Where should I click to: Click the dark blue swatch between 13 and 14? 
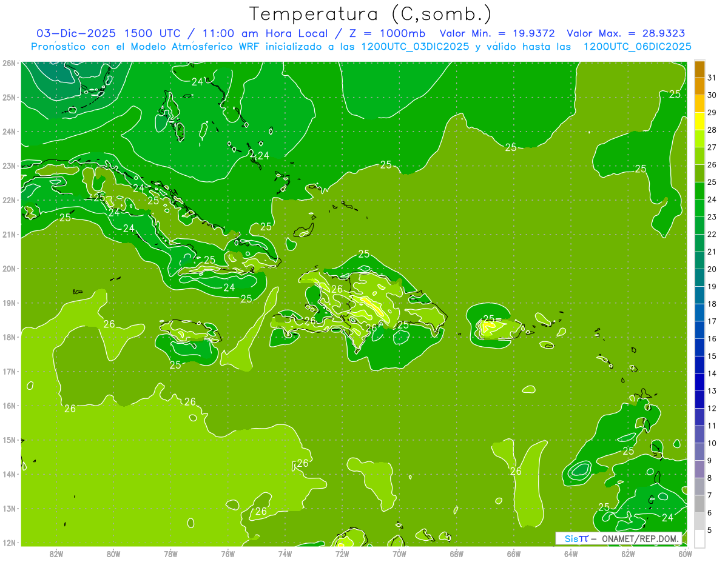coord(699,382)
